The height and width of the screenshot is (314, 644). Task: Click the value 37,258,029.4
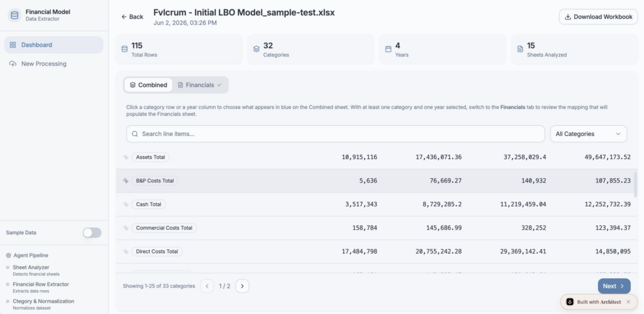pyautogui.click(x=525, y=157)
